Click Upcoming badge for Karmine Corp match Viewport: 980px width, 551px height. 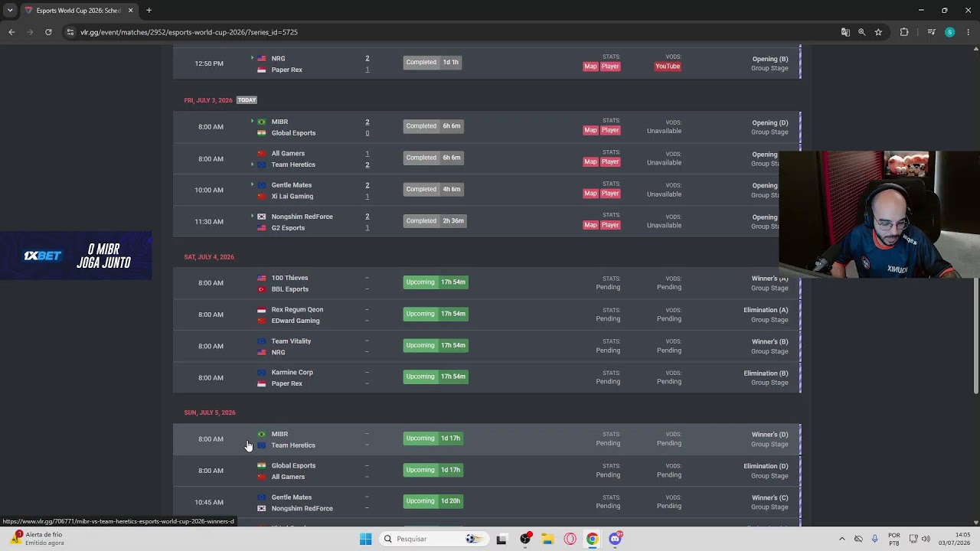[436, 377]
